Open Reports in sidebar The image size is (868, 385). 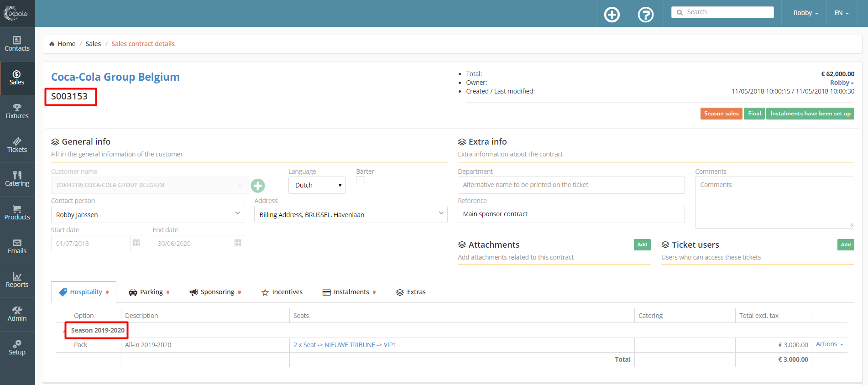[17, 281]
